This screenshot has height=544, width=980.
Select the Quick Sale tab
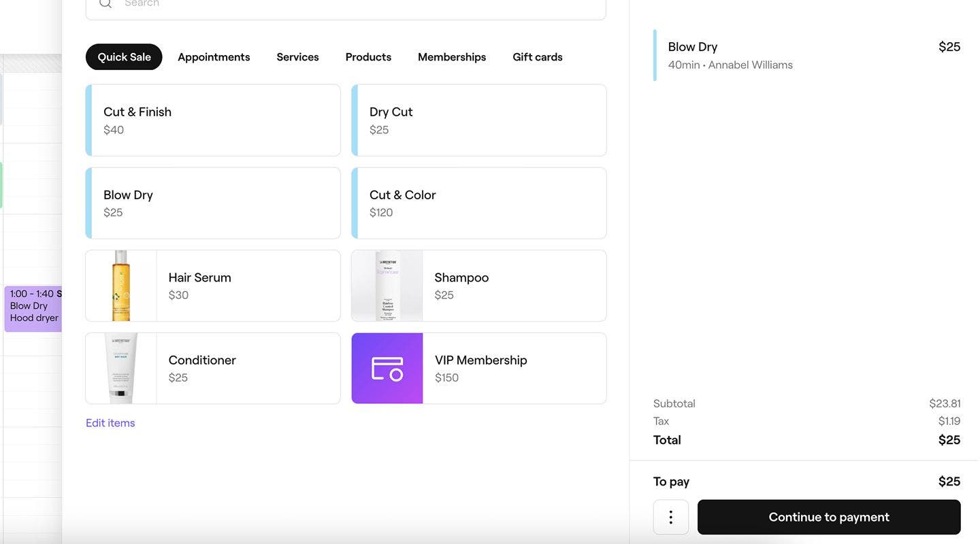[124, 57]
